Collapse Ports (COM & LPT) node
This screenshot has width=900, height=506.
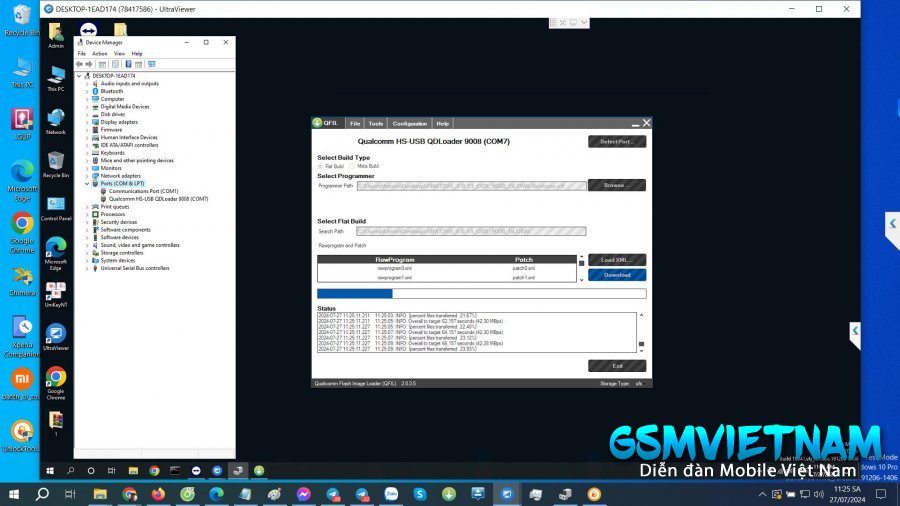(x=87, y=184)
